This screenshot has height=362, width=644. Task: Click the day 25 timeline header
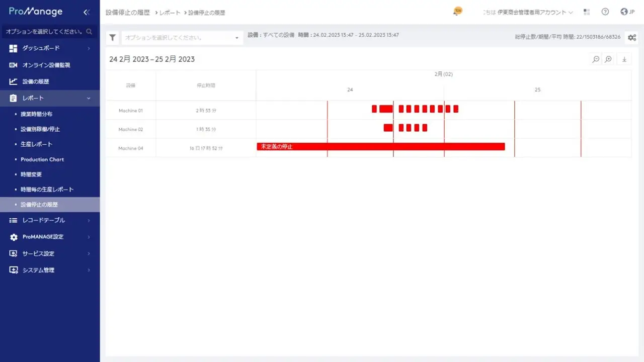click(x=537, y=89)
